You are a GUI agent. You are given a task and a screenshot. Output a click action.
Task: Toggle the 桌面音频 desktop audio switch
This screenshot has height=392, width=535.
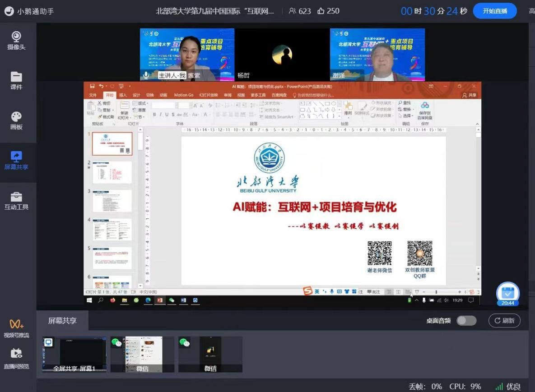(466, 321)
